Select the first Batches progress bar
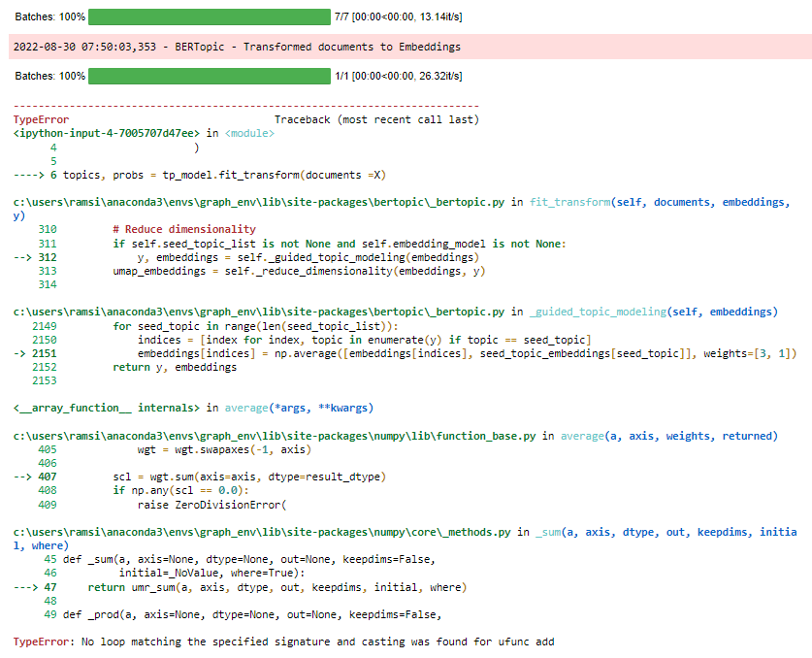 click(208, 16)
